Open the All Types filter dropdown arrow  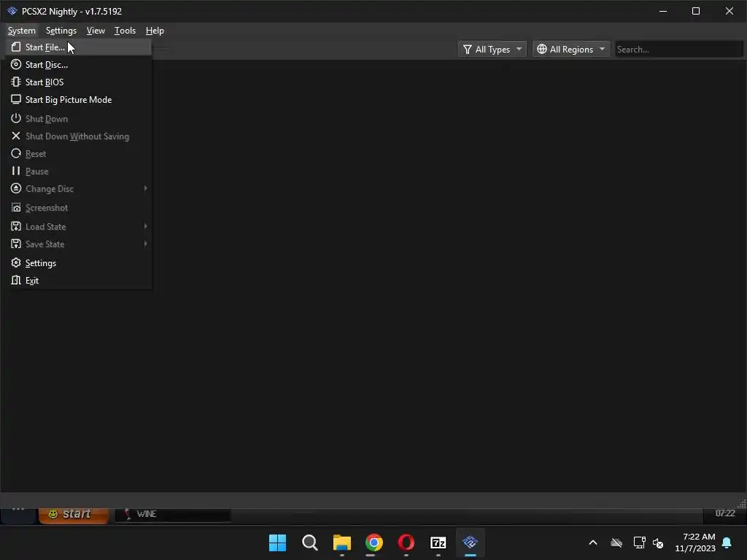519,49
